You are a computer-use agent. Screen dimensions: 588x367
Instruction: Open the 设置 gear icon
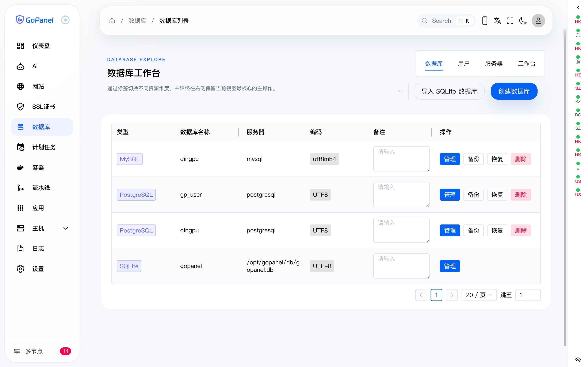point(20,269)
